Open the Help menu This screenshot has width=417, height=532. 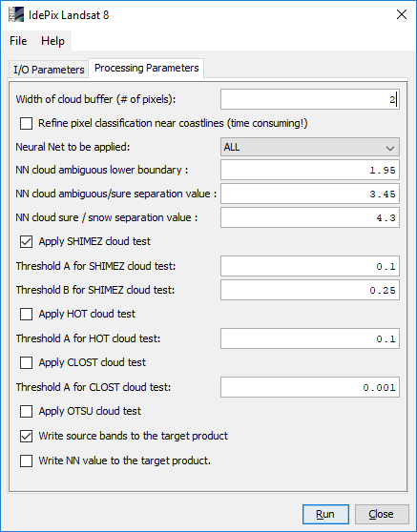click(x=52, y=41)
